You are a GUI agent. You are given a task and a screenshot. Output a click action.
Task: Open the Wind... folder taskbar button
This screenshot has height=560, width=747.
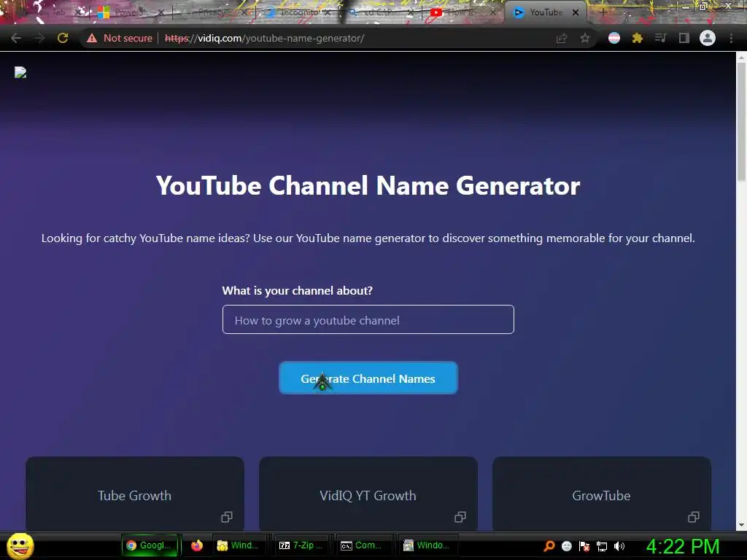click(x=238, y=545)
